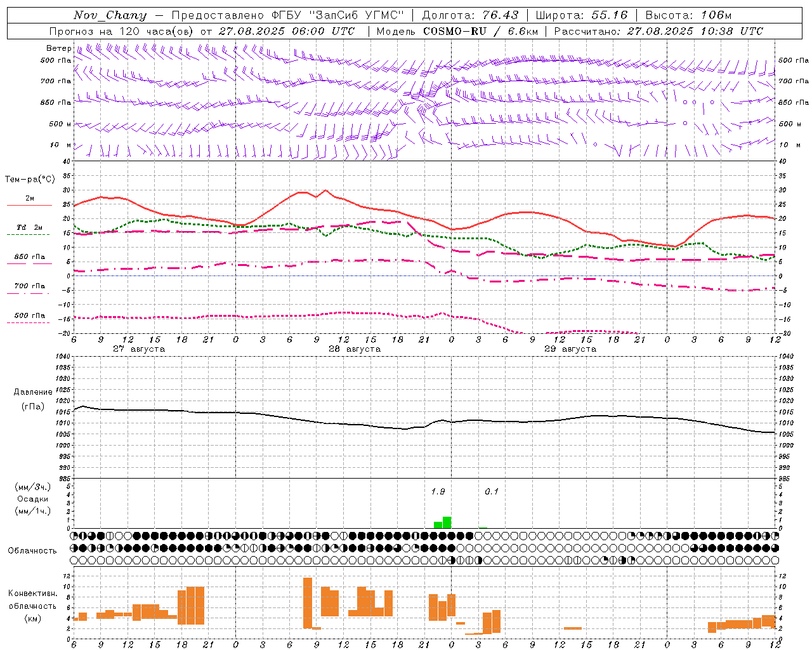Click the "700 гПа" temperature legend entry
The height and width of the screenshot is (650, 812).
pyautogui.click(x=30, y=286)
